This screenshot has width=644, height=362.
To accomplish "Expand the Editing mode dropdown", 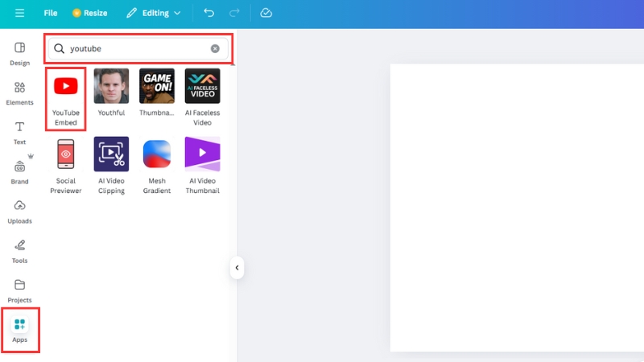I will coord(154,14).
